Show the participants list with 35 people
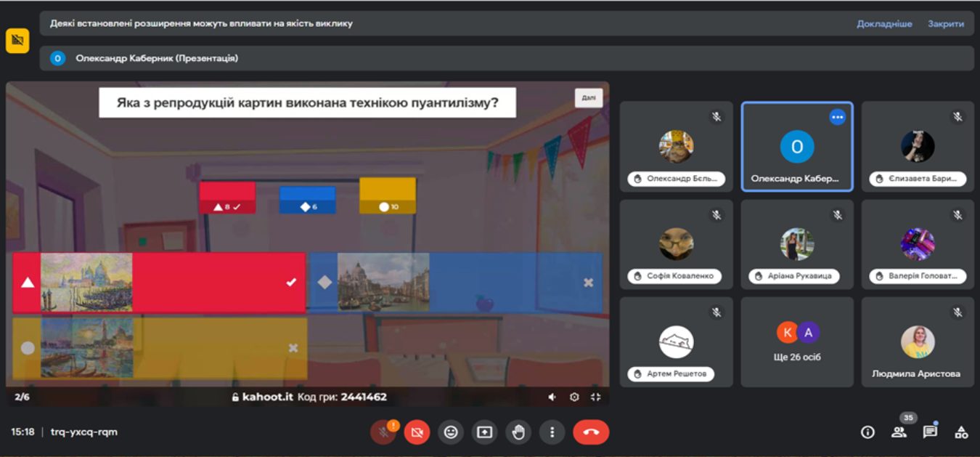The height and width of the screenshot is (457, 980). point(899,432)
